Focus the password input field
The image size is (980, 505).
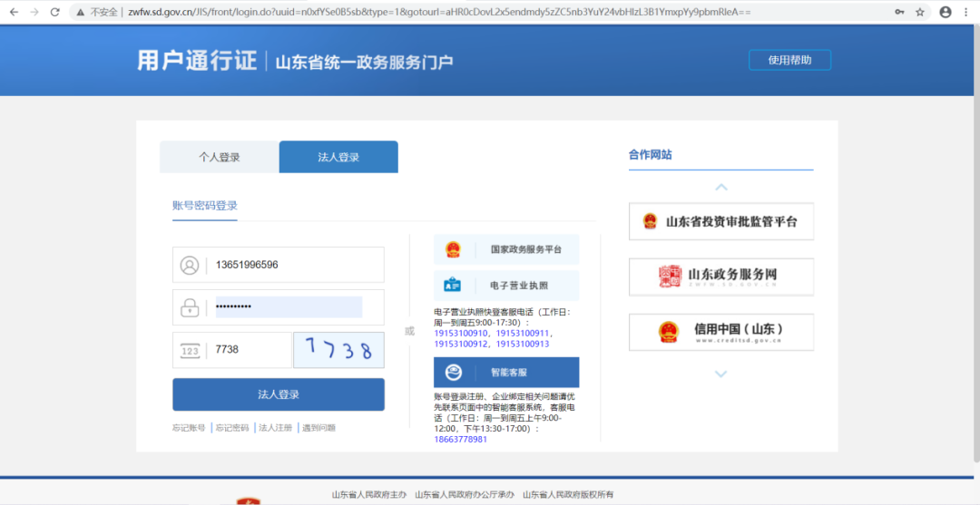[x=288, y=307]
